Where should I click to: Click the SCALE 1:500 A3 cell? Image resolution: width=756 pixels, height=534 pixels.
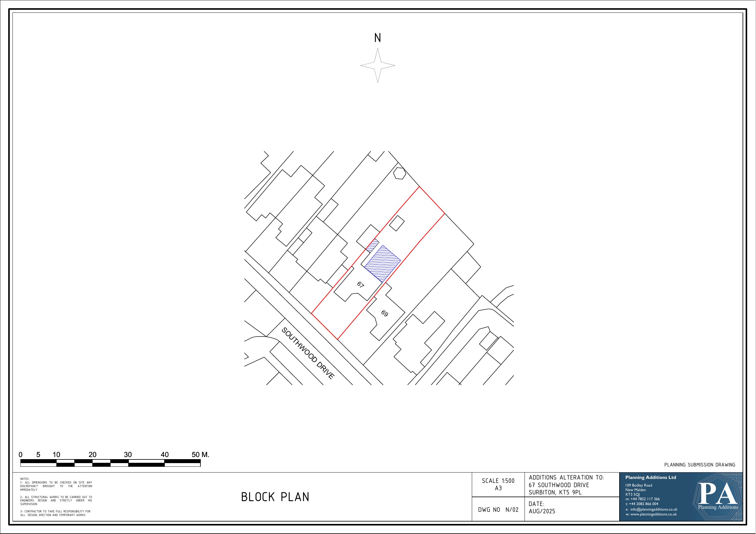[498, 484]
